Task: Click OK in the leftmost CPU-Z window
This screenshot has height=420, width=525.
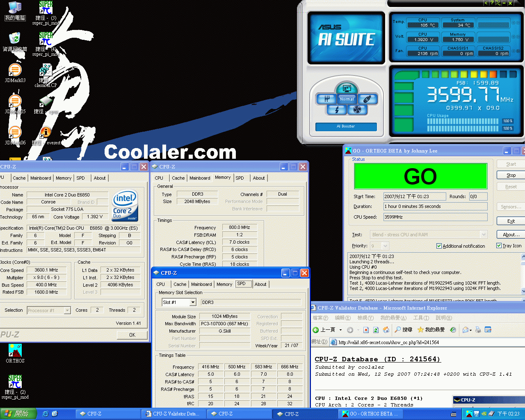Action: click(132, 335)
